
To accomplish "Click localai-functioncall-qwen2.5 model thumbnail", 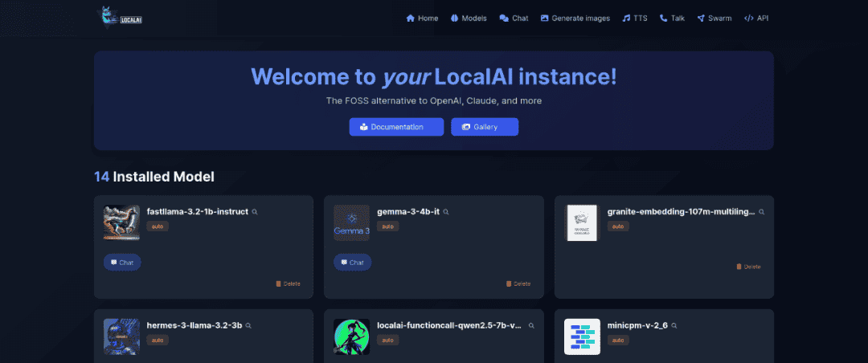I will click(351, 336).
